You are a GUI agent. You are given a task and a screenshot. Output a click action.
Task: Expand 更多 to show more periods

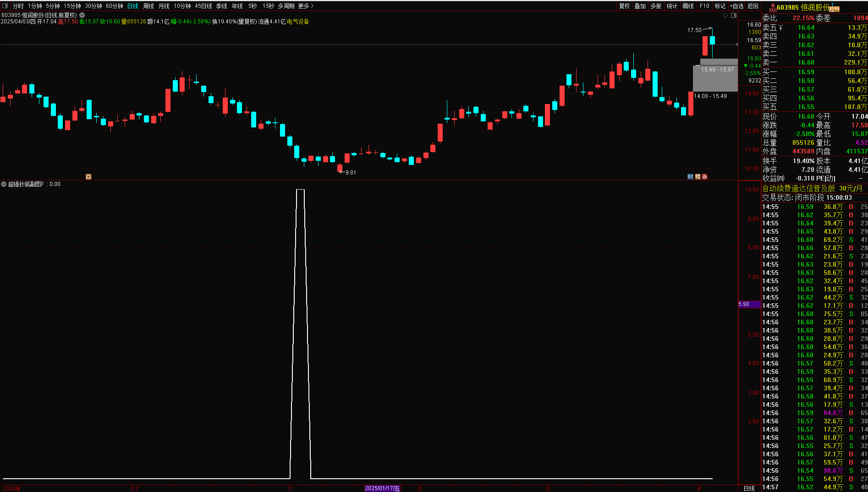point(306,6)
